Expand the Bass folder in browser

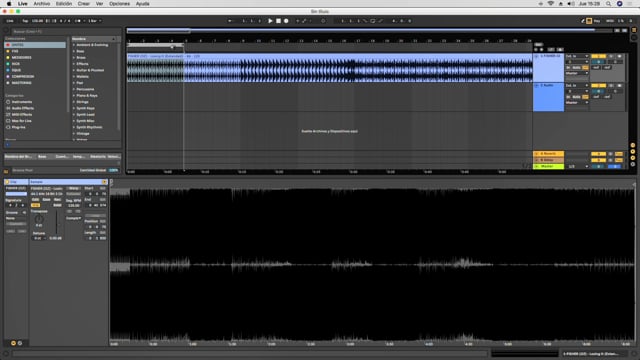click(x=80, y=51)
